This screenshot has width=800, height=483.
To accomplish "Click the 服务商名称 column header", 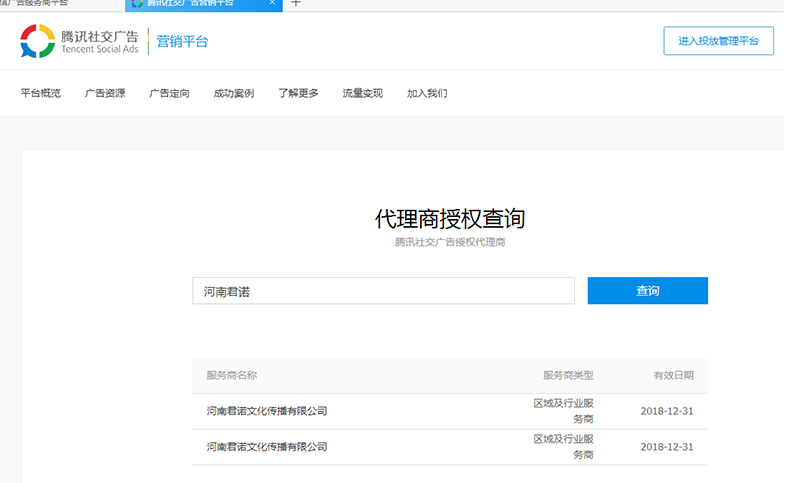I will pos(232,375).
